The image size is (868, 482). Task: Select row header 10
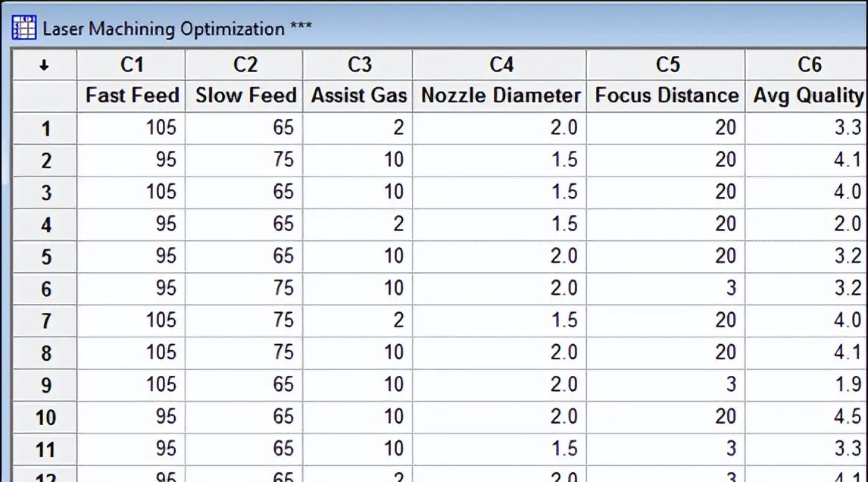point(45,417)
